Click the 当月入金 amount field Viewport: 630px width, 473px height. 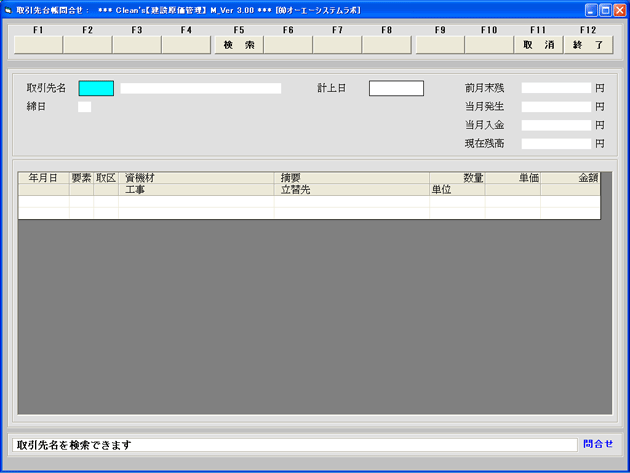coord(556,126)
